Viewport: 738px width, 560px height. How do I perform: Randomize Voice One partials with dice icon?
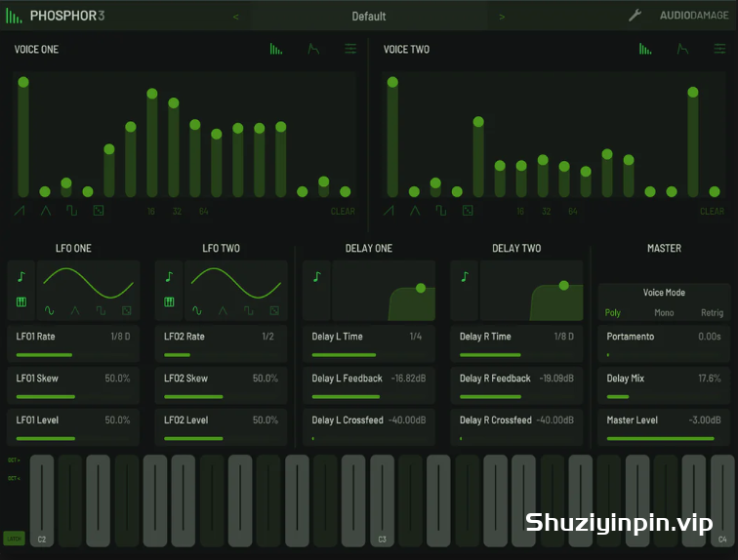[99, 211]
